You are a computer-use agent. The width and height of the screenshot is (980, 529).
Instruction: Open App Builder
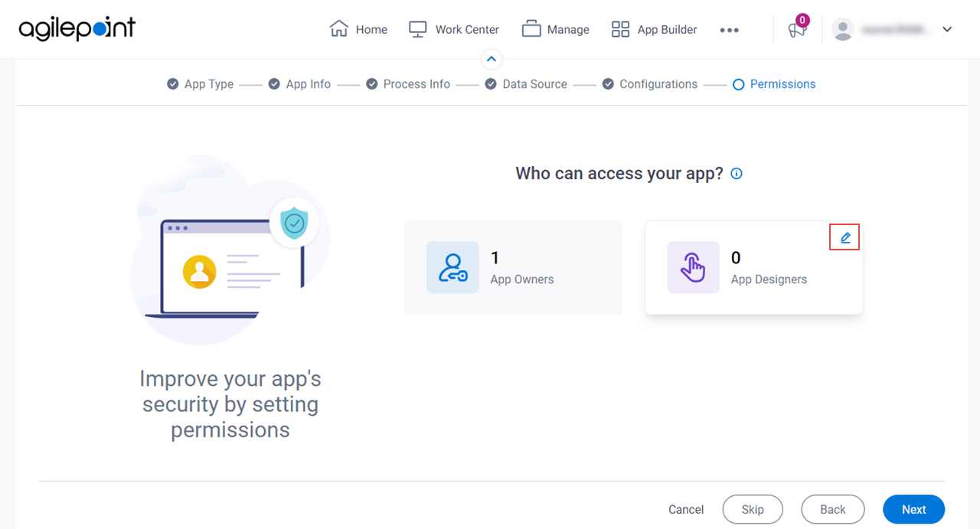pos(654,29)
